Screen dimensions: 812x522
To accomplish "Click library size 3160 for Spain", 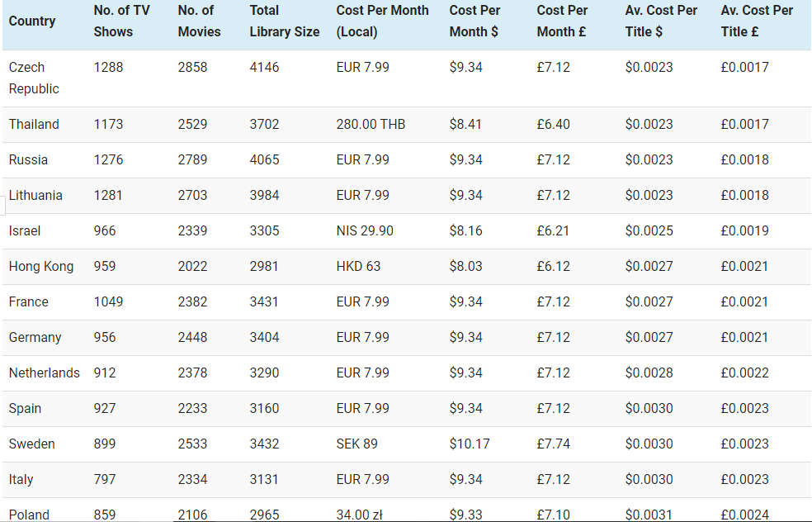I will pos(265,409).
